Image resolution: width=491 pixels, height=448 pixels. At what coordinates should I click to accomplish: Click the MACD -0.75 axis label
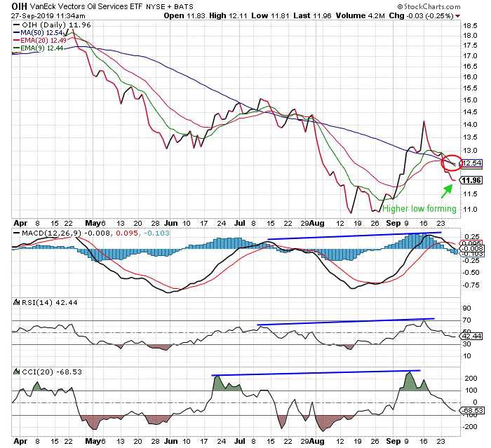coord(471,285)
